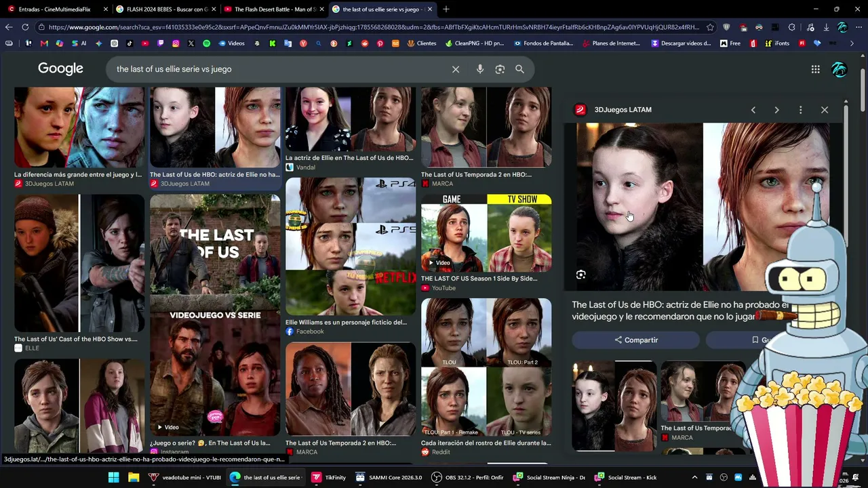Show hidden system tray icons

coord(694,477)
